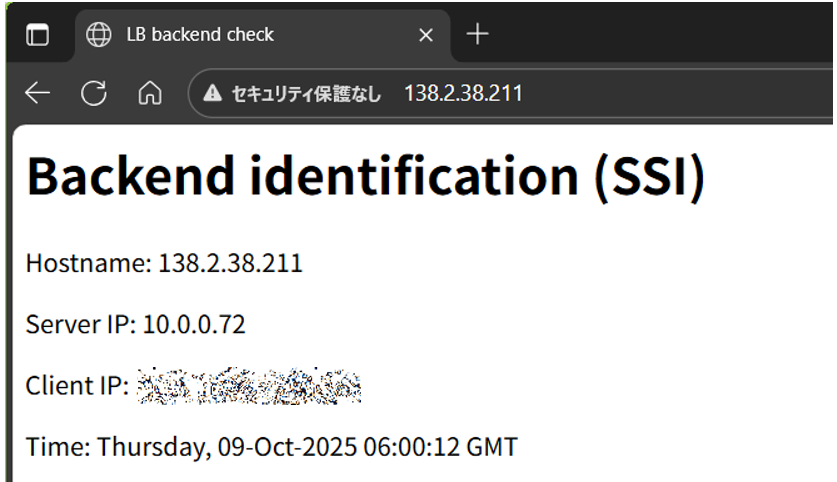The width and height of the screenshot is (837, 482).
Task: Click the word (SSI) in the heading
Action: [x=649, y=177]
